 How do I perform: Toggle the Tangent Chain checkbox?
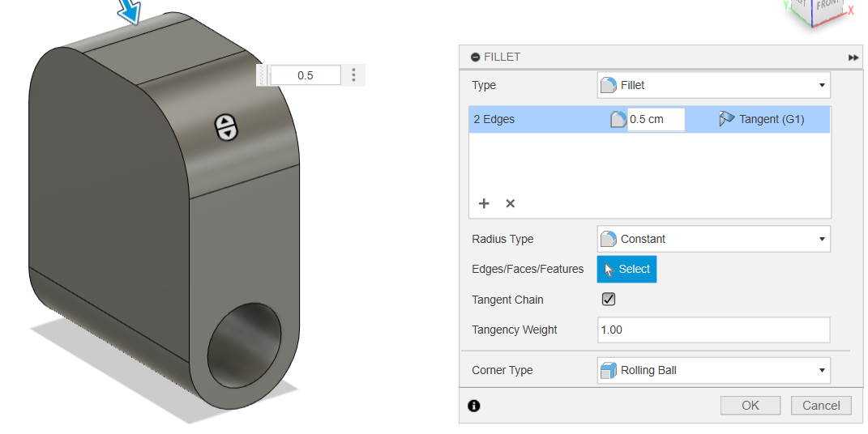pos(609,300)
